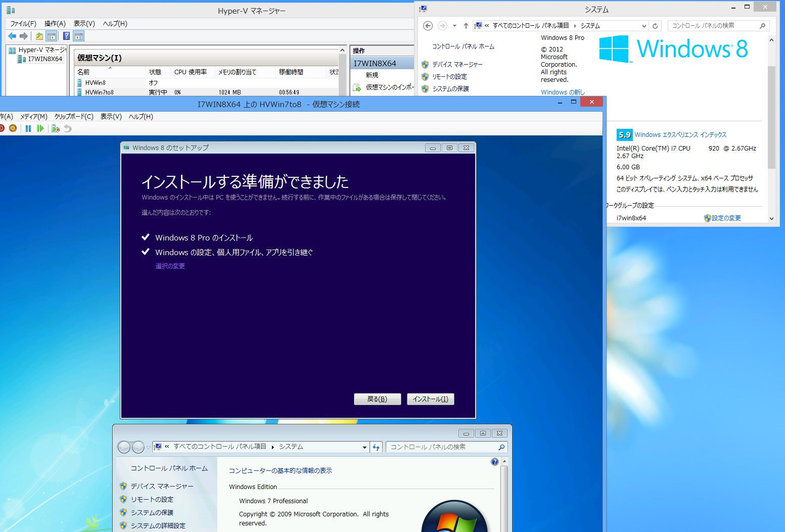
Task: Click the 設定の変更 link in System window
Action: [x=726, y=218]
